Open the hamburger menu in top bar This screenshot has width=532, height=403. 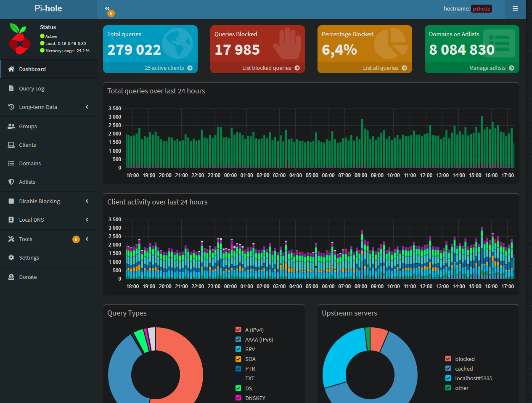[x=515, y=8]
